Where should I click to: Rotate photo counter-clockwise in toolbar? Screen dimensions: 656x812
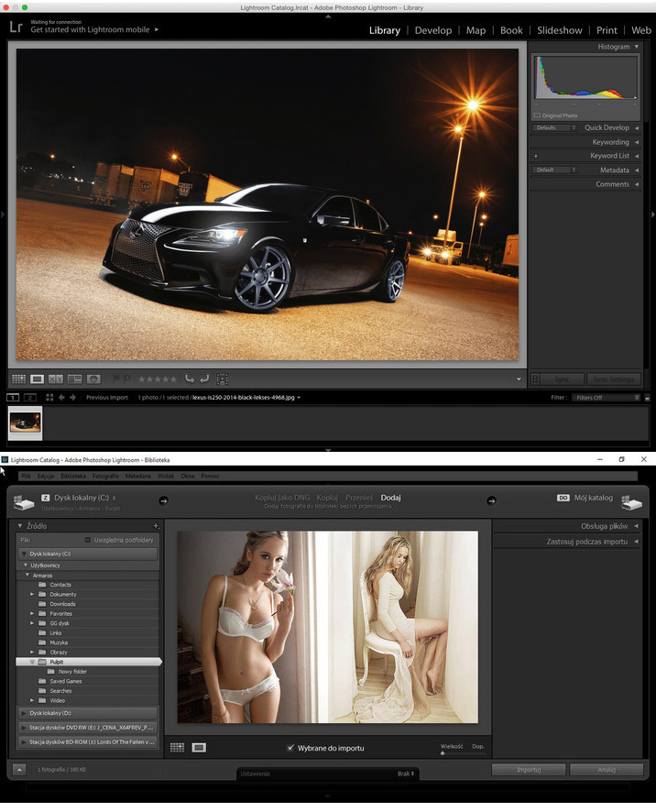tap(190, 379)
